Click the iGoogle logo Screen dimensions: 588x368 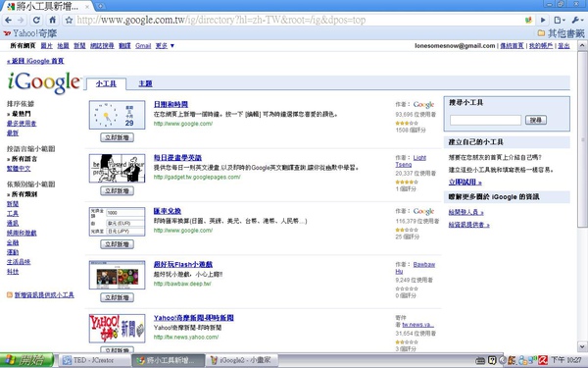(43, 82)
